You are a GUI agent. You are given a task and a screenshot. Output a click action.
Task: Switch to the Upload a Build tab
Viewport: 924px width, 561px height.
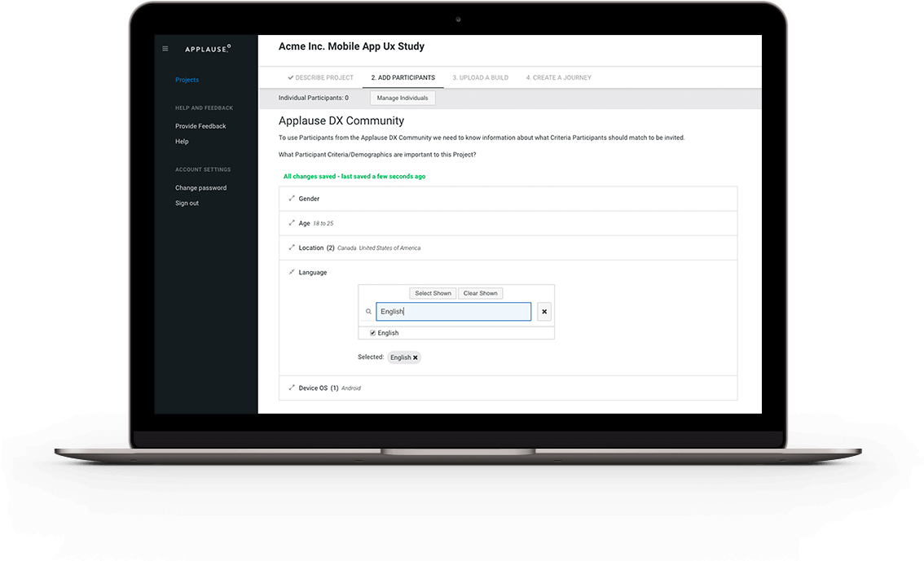click(x=480, y=77)
